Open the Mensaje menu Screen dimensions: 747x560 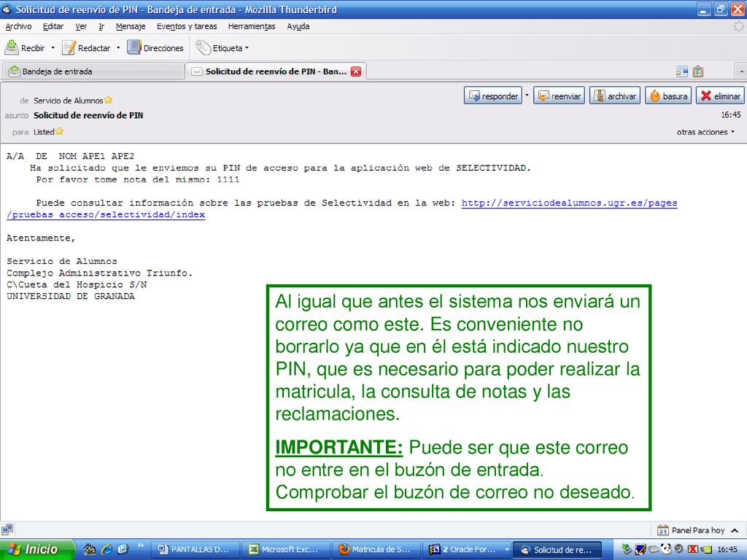click(131, 26)
